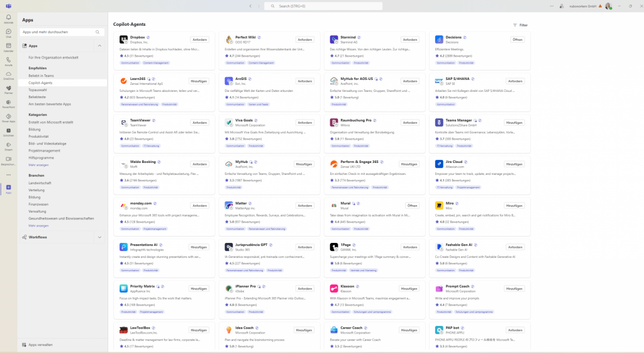This screenshot has width=644, height=353.
Task: Open Apps verwalten at sidebar bottom
Action: (x=37, y=345)
